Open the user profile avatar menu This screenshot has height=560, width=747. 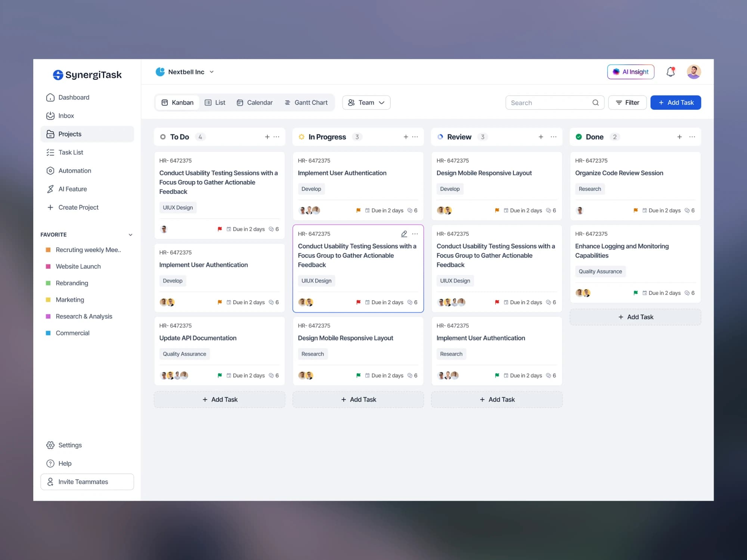[x=694, y=72]
